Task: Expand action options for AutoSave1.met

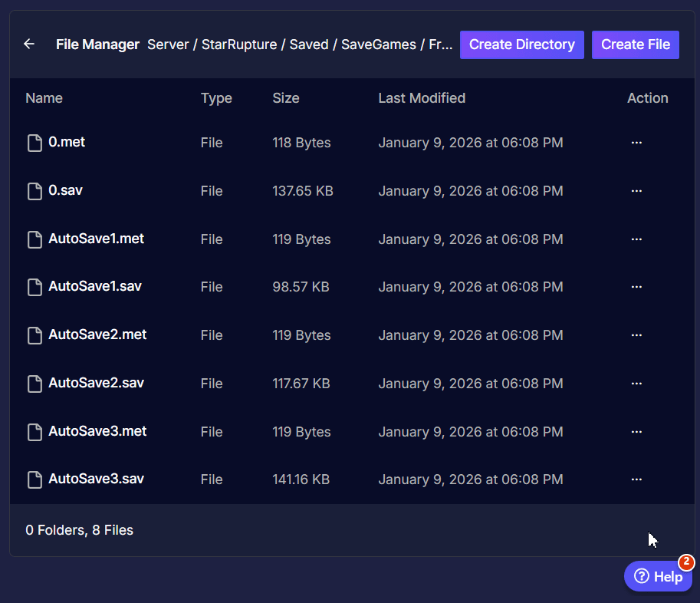Action: 636,239
